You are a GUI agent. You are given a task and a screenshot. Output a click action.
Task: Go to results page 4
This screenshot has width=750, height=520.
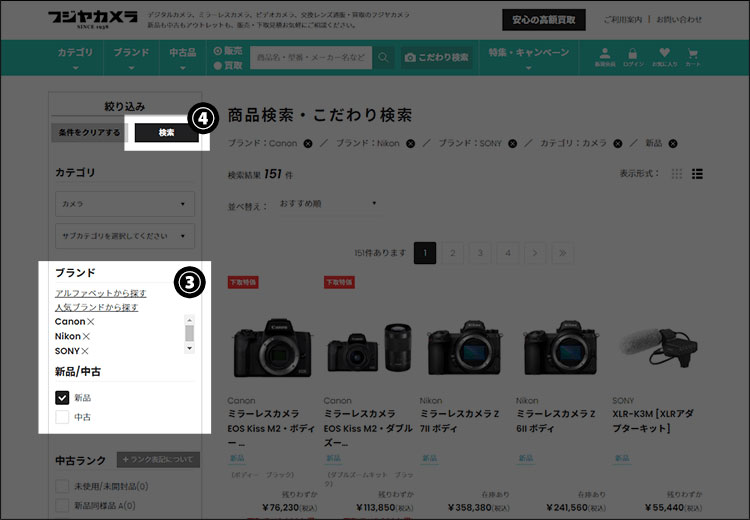click(508, 253)
